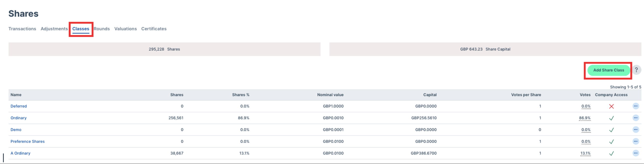This screenshot has height=164, width=644.
Task: Click the green checkmark access icon for Ordinary
Action: coord(611,118)
